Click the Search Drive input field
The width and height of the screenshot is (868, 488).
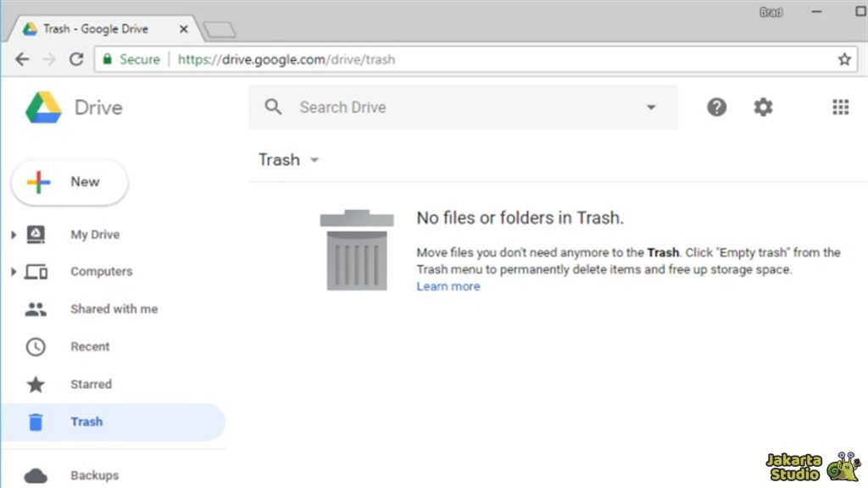click(463, 108)
